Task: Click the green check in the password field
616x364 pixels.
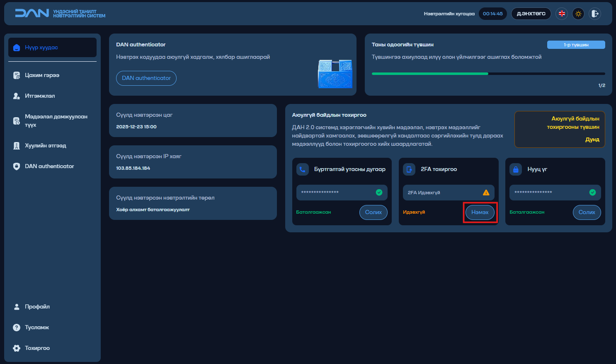Action: point(592,193)
